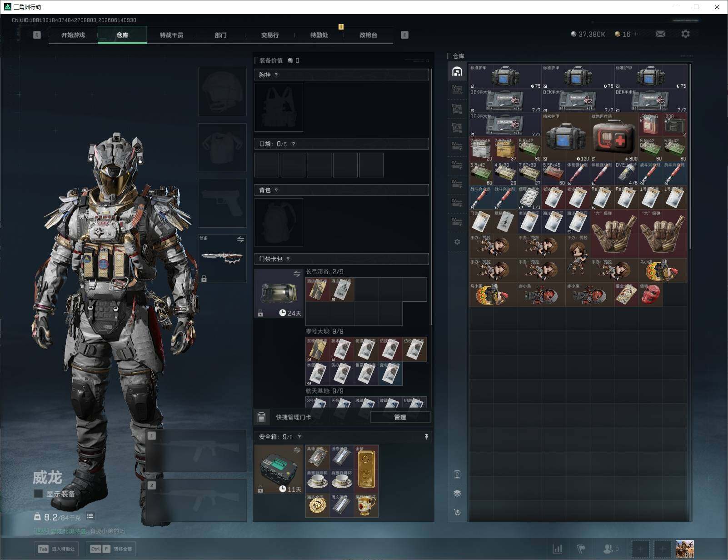This screenshot has width=728, height=560.
Task: Click the 37,380K currency balance
Action: tap(588, 34)
